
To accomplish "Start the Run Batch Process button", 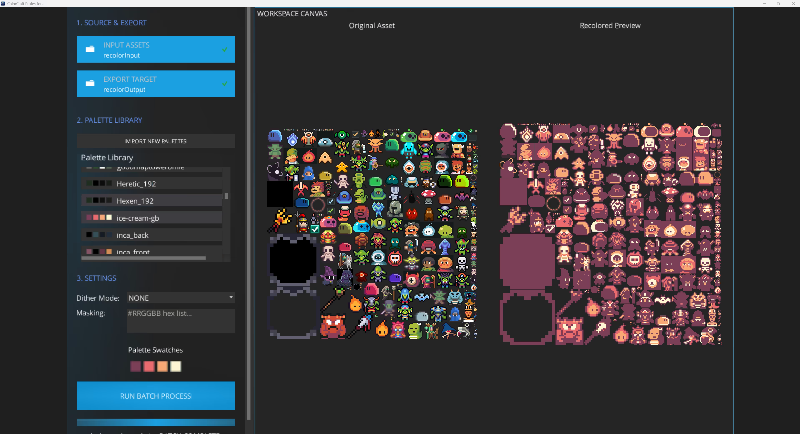I will [156, 396].
